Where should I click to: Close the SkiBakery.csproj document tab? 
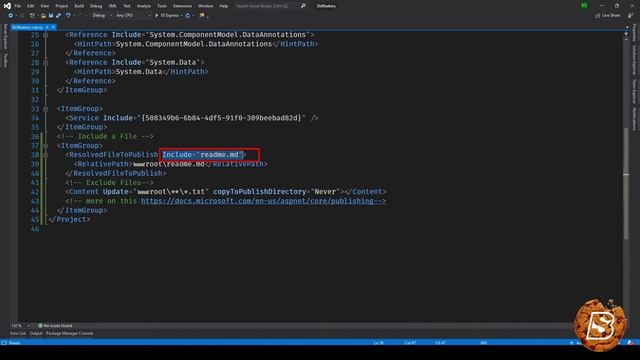53,27
